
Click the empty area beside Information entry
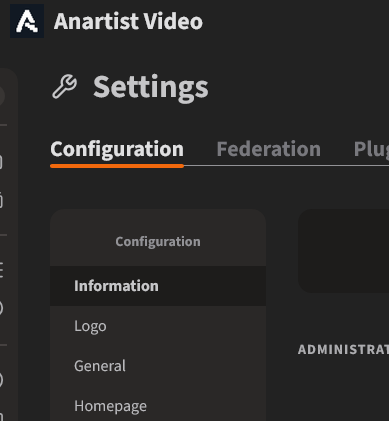click(x=212, y=286)
